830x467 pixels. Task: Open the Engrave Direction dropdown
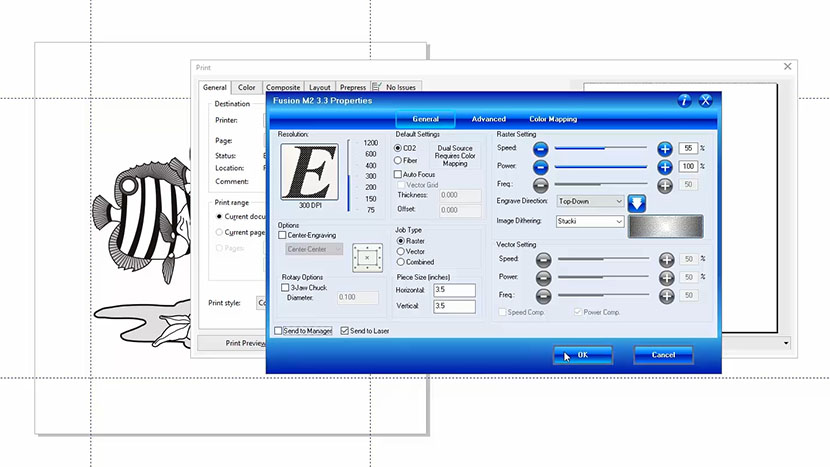[x=591, y=202]
